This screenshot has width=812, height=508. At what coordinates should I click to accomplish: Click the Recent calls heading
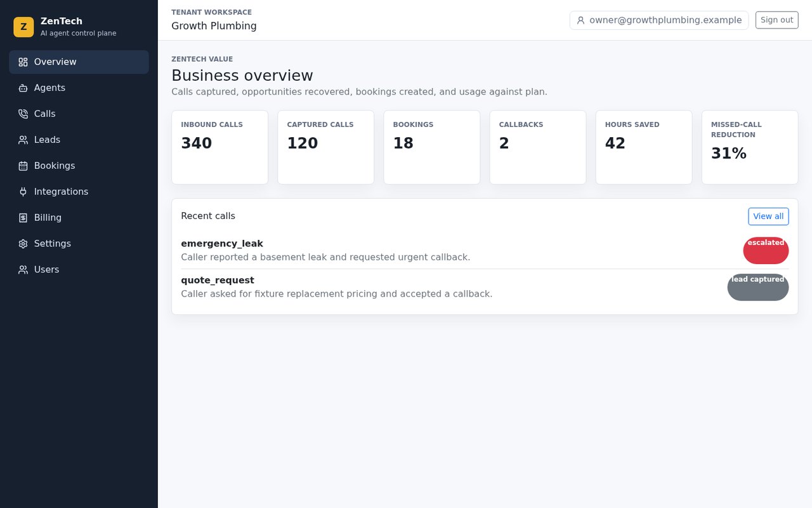pos(208,216)
